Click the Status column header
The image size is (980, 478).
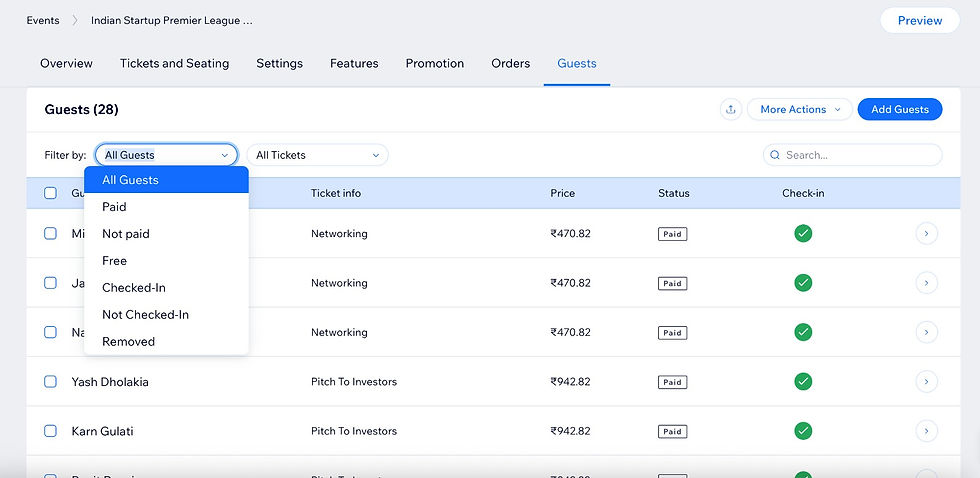click(674, 193)
